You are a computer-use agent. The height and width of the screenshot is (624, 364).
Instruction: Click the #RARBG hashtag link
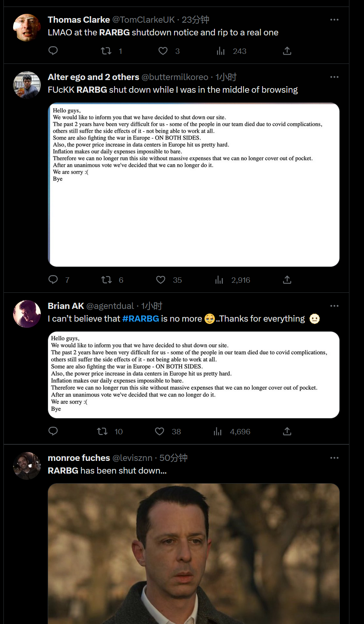tap(141, 319)
